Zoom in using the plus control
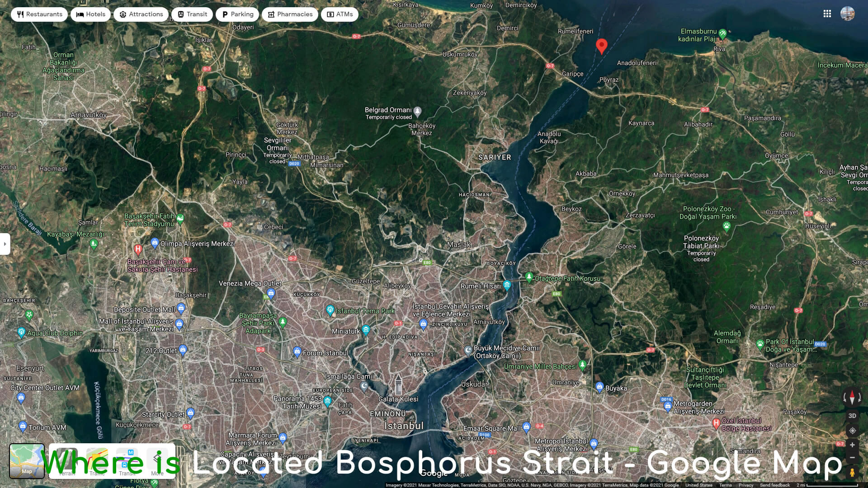 (852, 445)
